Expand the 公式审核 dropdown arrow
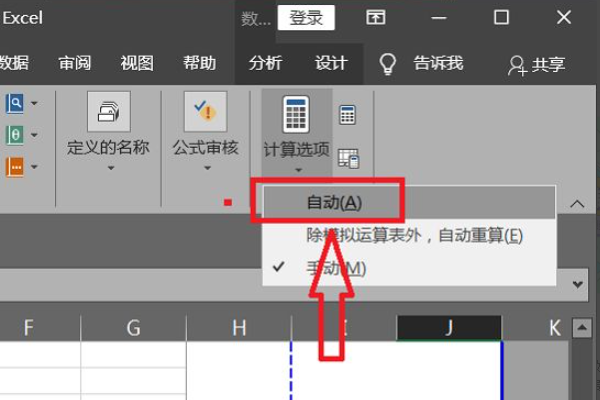The height and width of the screenshot is (400, 600). [207, 168]
